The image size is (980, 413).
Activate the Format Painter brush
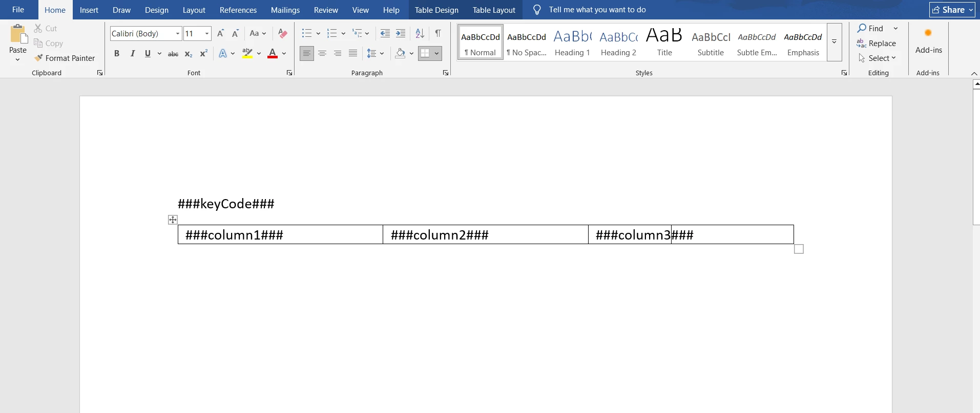65,58
